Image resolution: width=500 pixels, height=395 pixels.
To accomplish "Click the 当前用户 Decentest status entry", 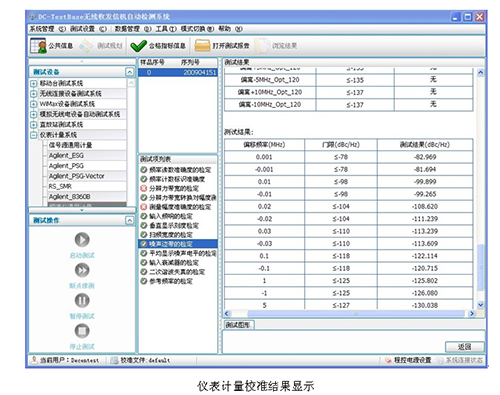I will [65, 360].
